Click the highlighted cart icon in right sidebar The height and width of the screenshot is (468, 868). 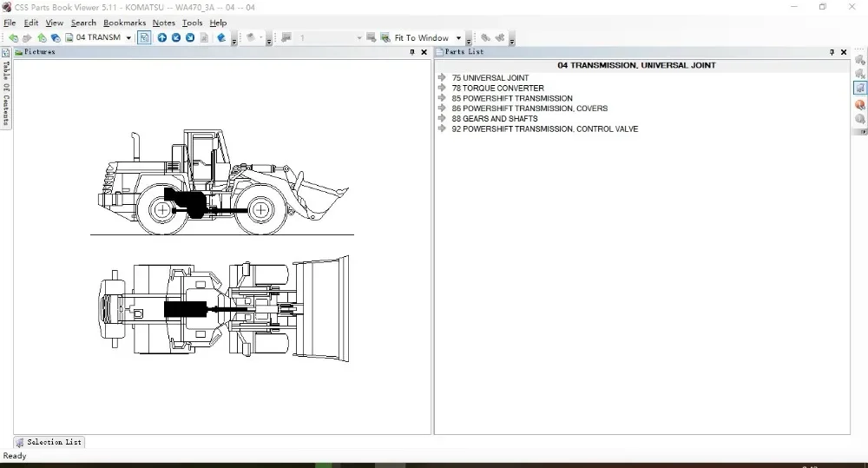coord(859,89)
